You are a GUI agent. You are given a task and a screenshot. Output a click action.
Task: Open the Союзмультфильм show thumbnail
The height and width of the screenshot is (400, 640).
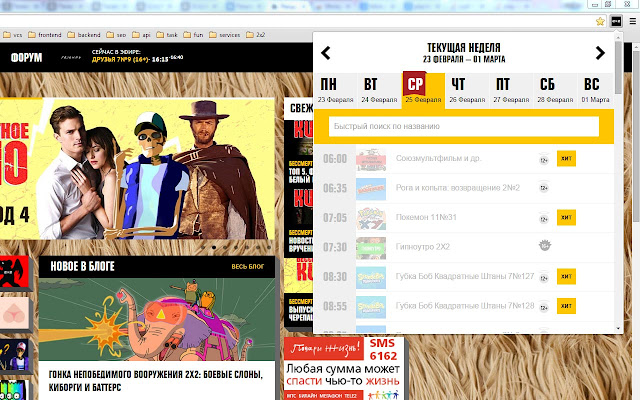click(x=371, y=159)
